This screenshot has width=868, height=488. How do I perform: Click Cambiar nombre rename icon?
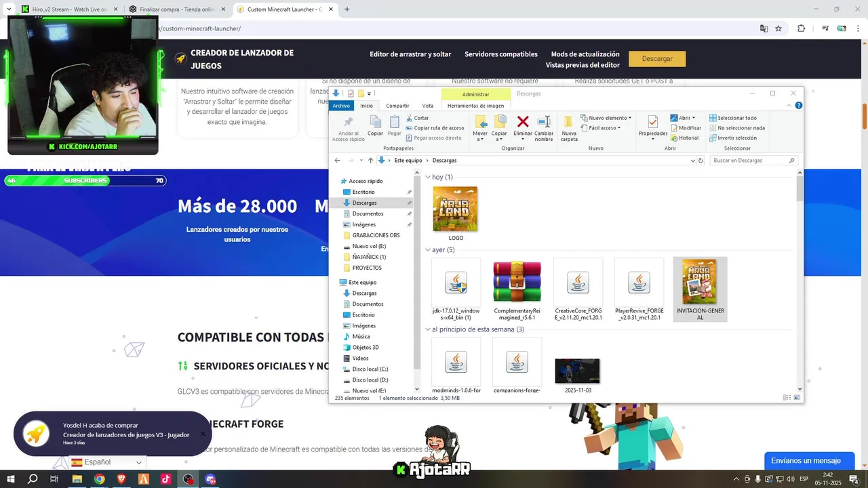click(x=544, y=122)
